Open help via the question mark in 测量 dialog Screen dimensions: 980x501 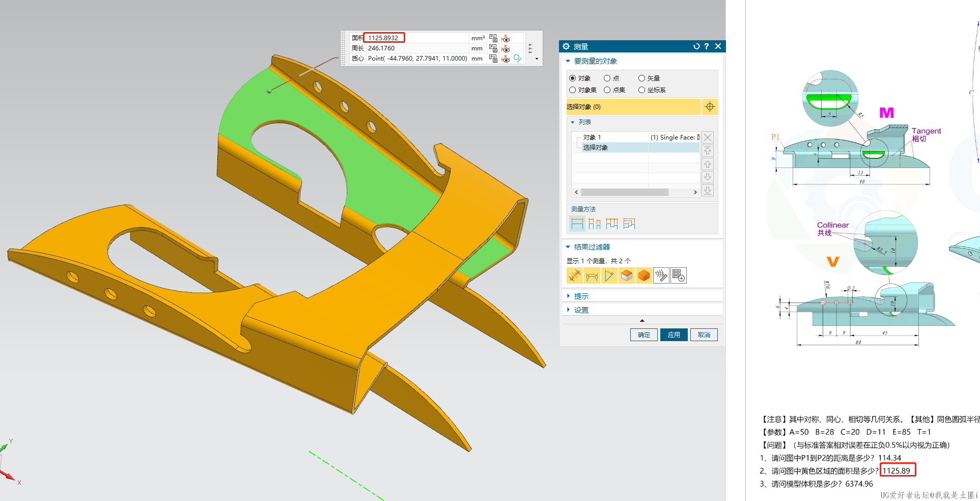tap(707, 46)
